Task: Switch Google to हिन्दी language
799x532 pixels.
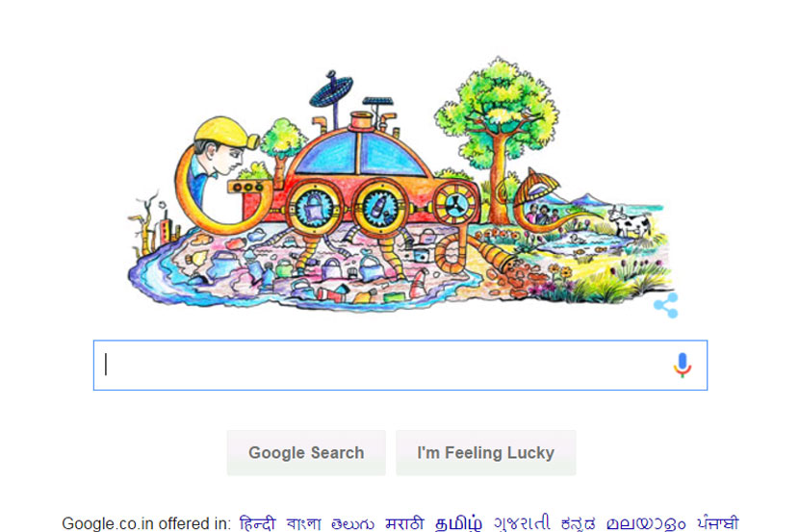Action: click(257, 523)
